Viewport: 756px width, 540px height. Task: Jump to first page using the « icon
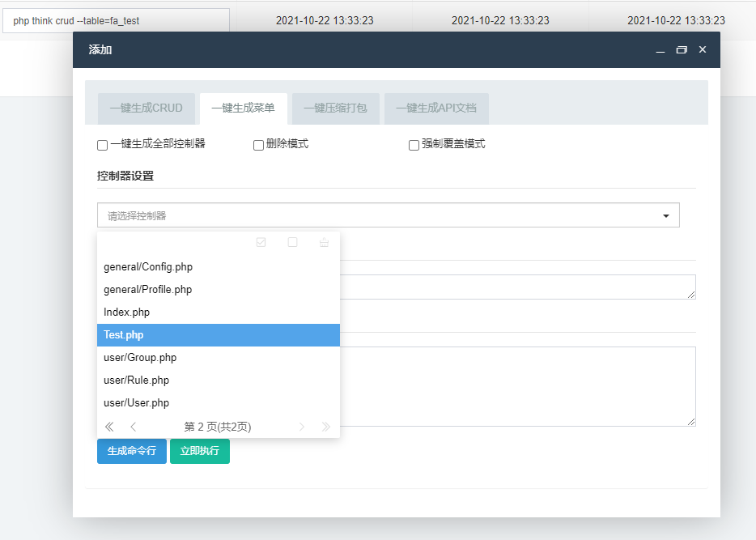click(109, 427)
